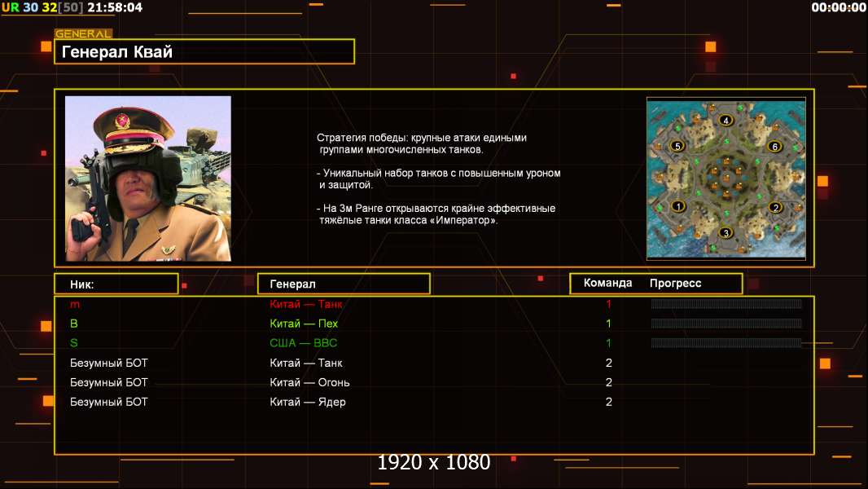Select the Генерал column header
This screenshot has height=489, width=868.
pos(343,284)
